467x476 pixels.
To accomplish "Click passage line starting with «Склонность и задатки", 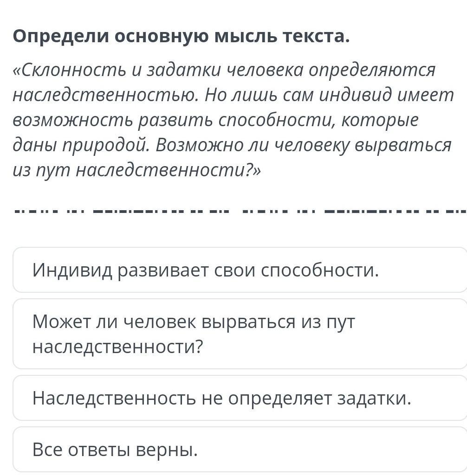I will coord(224,71).
